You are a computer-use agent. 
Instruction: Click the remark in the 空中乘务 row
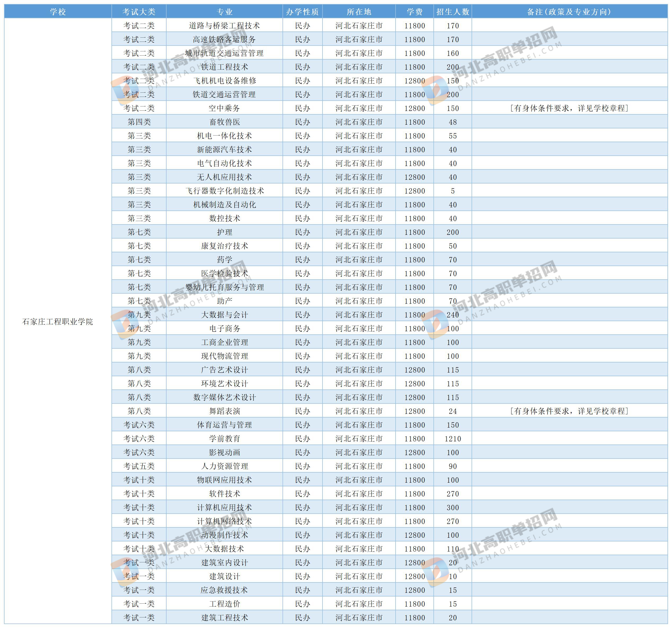[570, 108]
